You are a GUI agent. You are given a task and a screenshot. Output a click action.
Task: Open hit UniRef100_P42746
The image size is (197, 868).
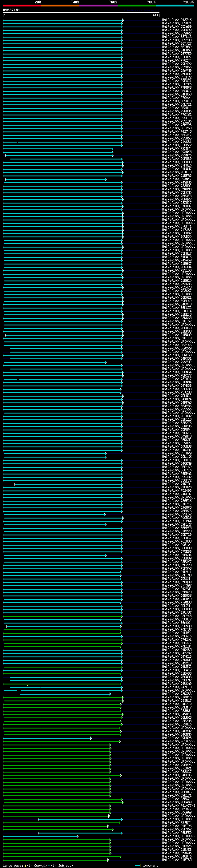pos(177,20)
